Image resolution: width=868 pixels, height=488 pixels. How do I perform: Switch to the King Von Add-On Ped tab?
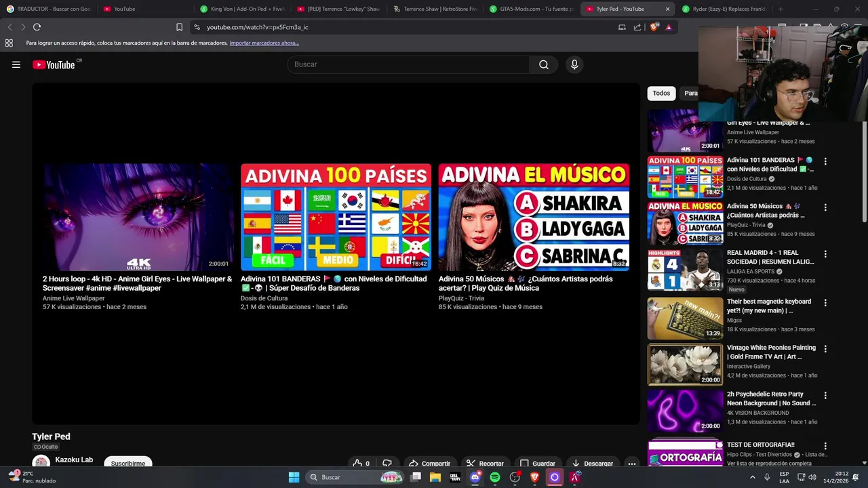243,9
